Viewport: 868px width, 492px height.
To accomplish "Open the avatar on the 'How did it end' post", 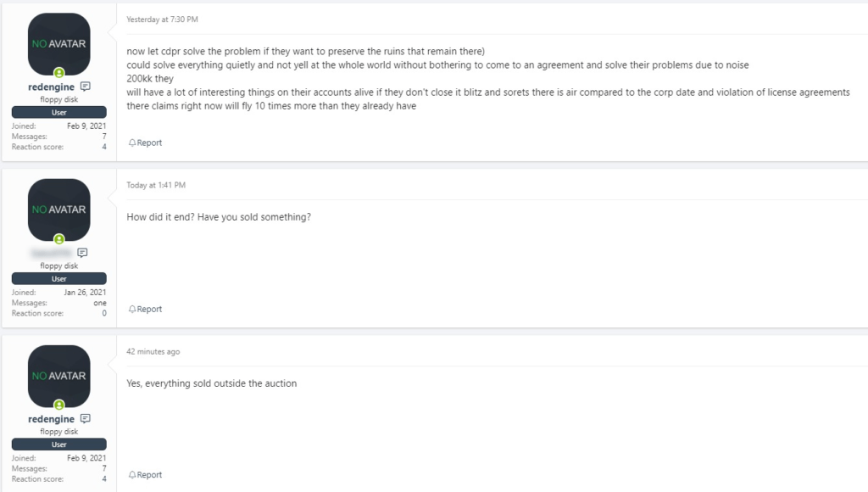I will click(58, 210).
